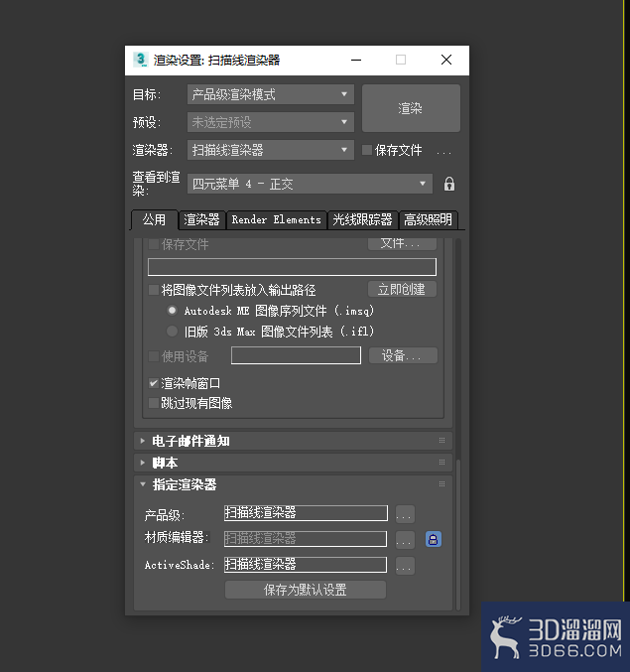Image resolution: width=630 pixels, height=672 pixels.
Task: Open the 高级照明 tab
Action: pyautogui.click(x=428, y=219)
